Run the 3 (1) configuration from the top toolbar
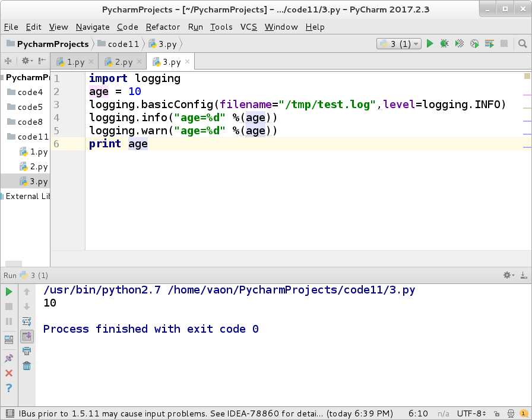Image resolution: width=532 pixels, height=420 pixels. click(430, 44)
